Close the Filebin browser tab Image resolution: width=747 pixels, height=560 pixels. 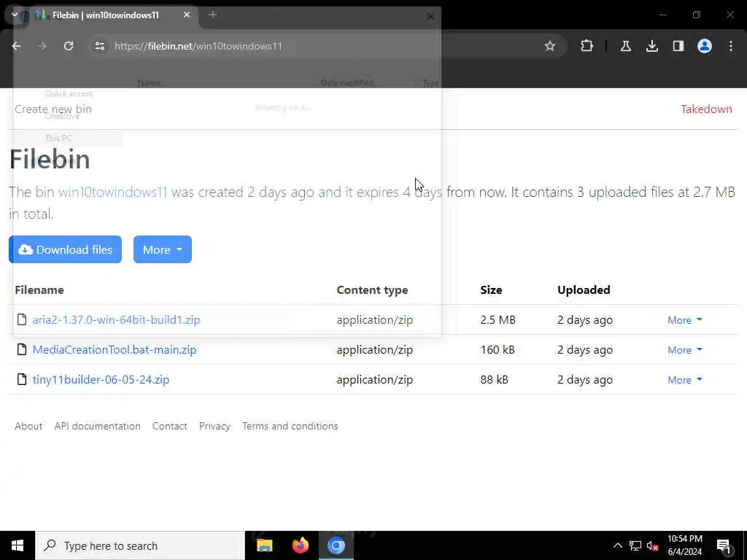(x=187, y=15)
